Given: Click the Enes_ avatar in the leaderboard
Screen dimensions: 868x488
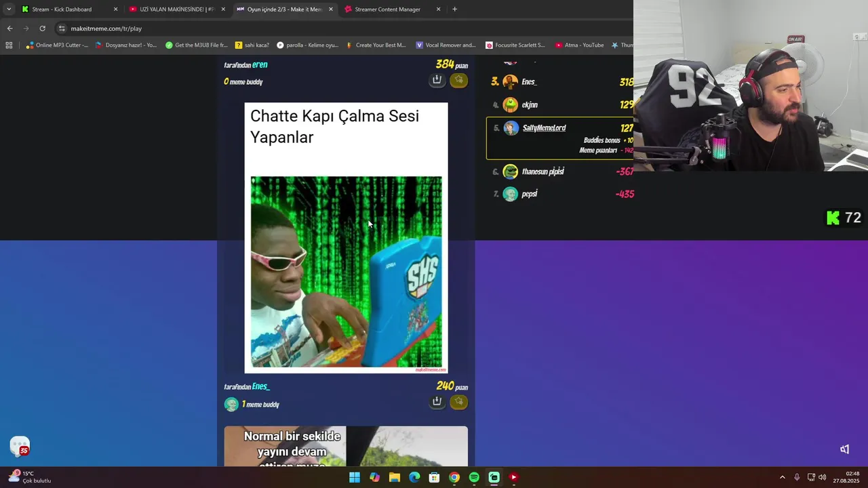Looking at the screenshot, I should (511, 82).
